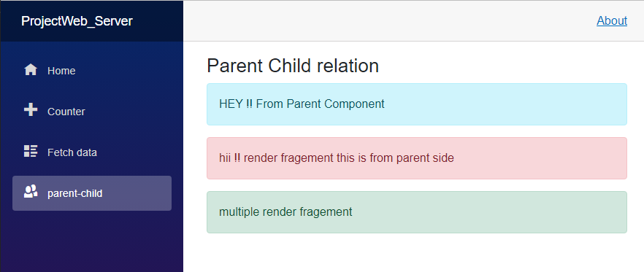Click the Counter label text in sidebar

pyautogui.click(x=66, y=112)
